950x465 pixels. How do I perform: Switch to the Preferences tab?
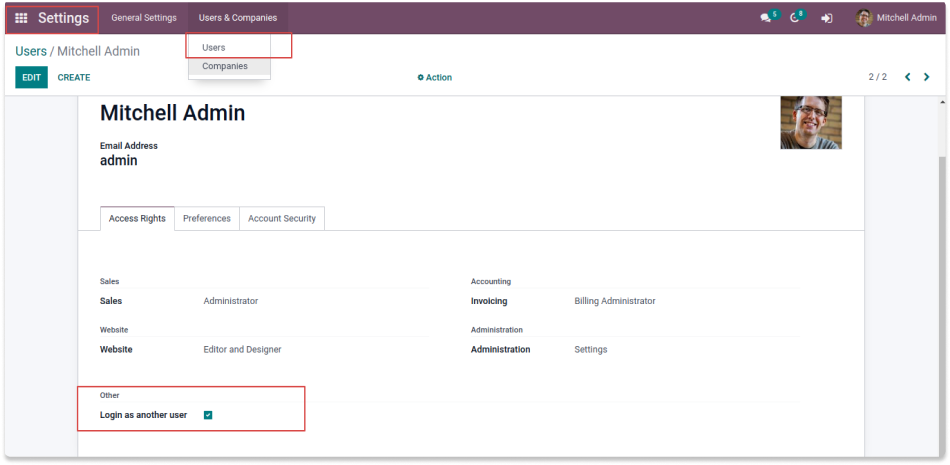pyautogui.click(x=207, y=218)
